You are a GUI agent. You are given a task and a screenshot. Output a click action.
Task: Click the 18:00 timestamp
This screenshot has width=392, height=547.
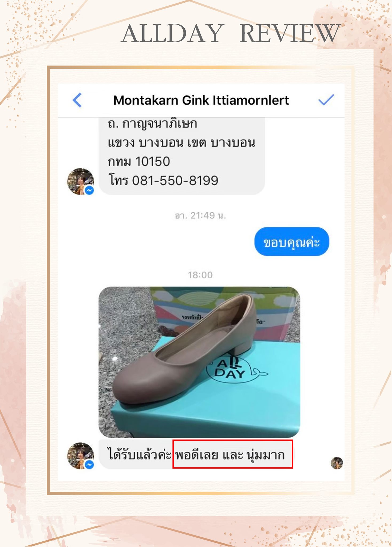point(200,275)
